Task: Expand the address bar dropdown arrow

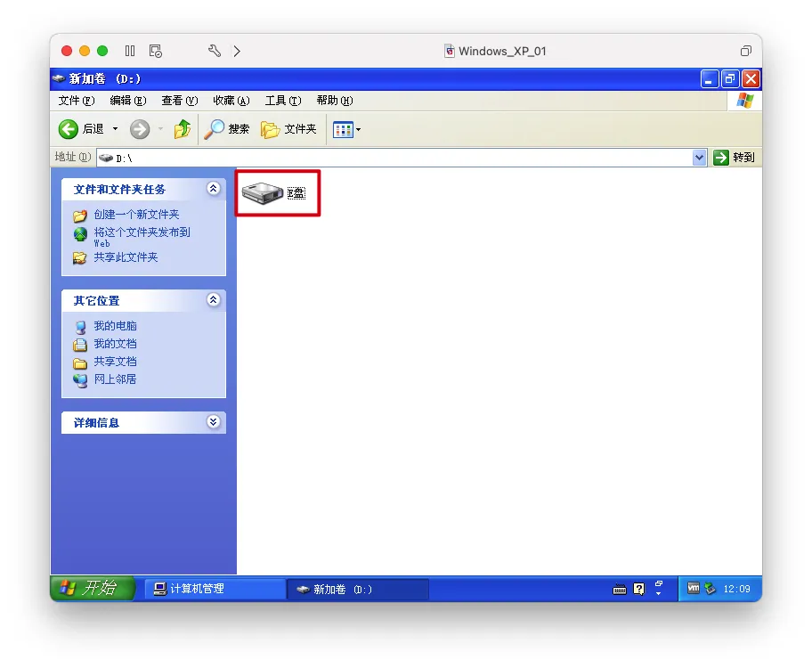Action: point(699,158)
